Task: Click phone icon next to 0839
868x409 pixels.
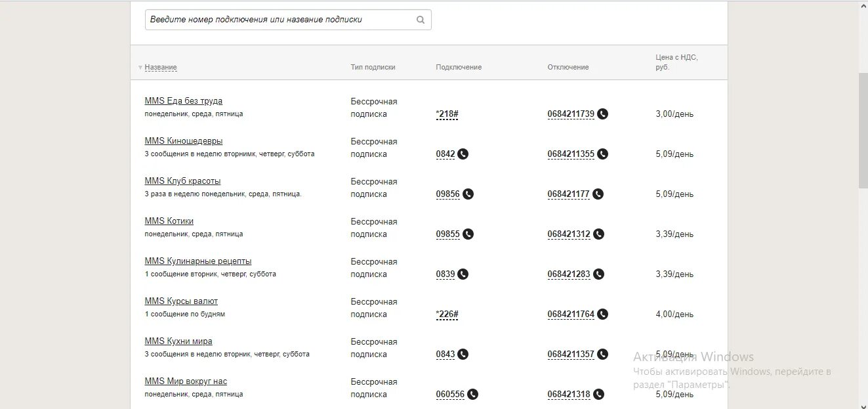Action: pos(463,274)
